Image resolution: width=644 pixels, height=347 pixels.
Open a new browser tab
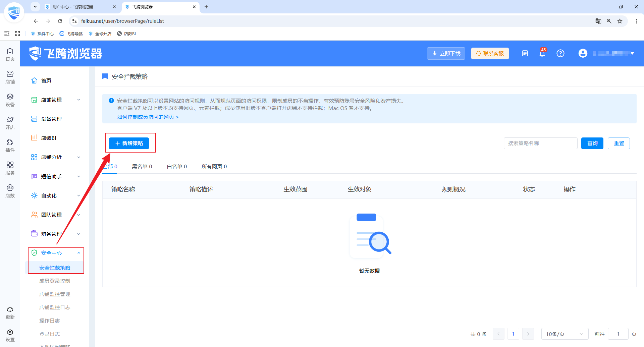[206, 7]
